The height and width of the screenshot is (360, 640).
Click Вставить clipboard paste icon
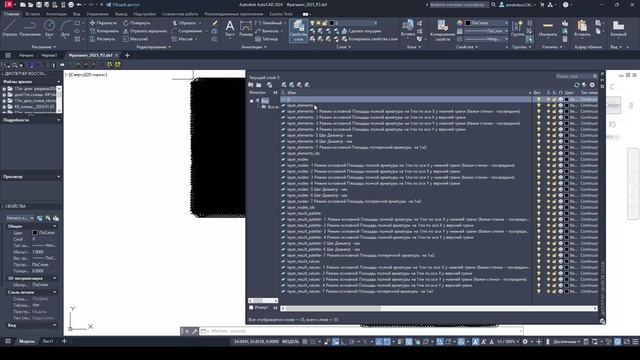(582, 29)
